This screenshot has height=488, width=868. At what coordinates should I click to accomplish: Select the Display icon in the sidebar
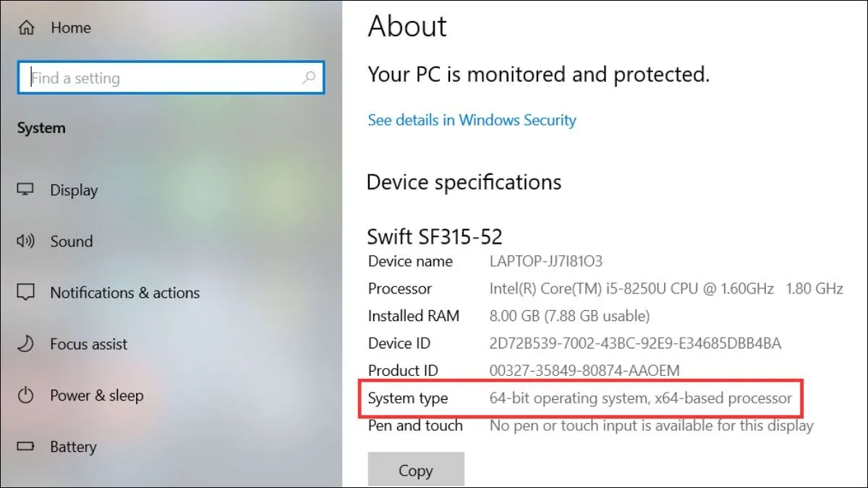[27, 189]
